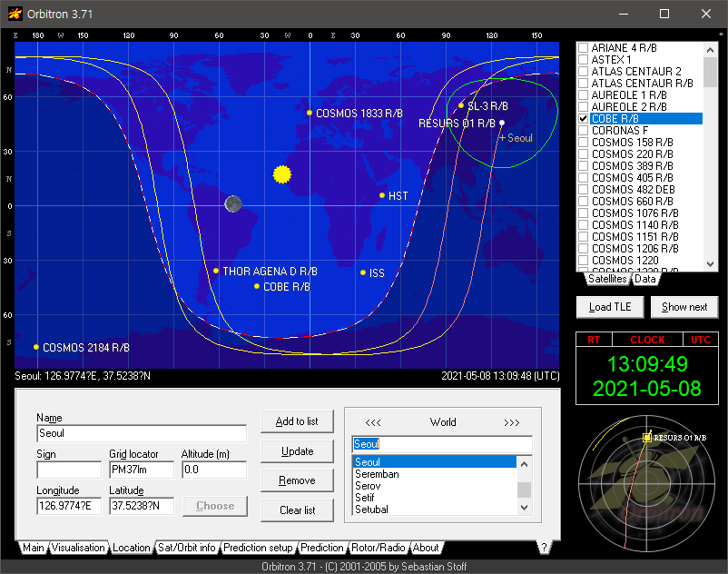Uncheck the COBE R/B satellite checkbox
This screenshot has width=728, height=574.
pos(583,119)
